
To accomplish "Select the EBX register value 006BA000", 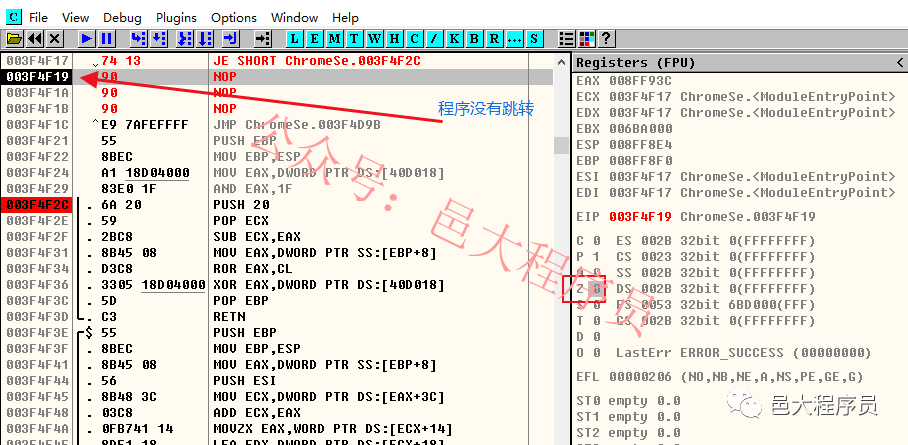I will pos(640,129).
